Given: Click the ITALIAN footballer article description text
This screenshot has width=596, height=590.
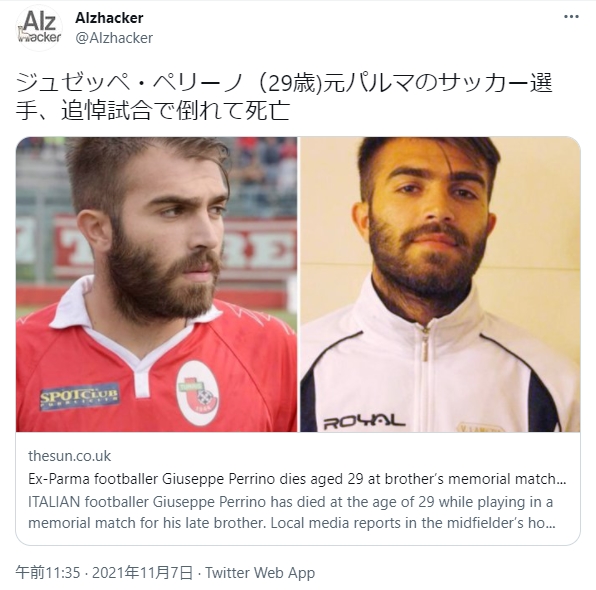Looking at the screenshot, I should pyautogui.click(x=292, y=512).
